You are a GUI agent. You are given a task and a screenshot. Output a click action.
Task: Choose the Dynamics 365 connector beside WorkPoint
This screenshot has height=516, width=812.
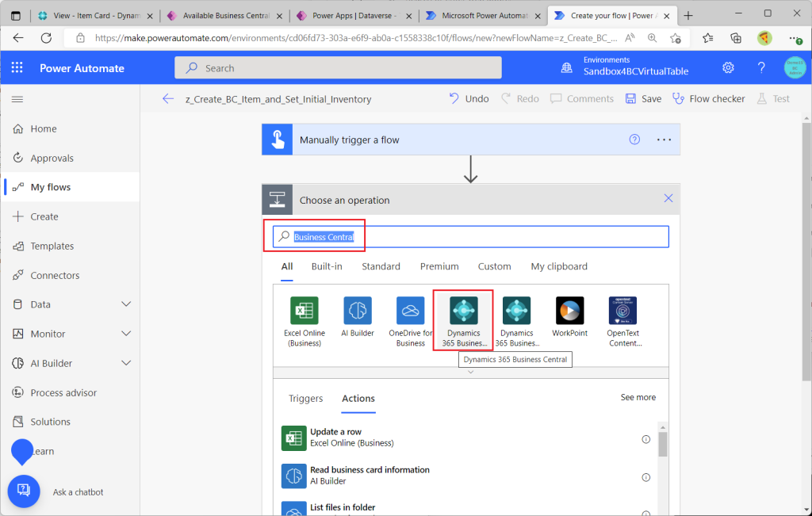pos(517,321)
